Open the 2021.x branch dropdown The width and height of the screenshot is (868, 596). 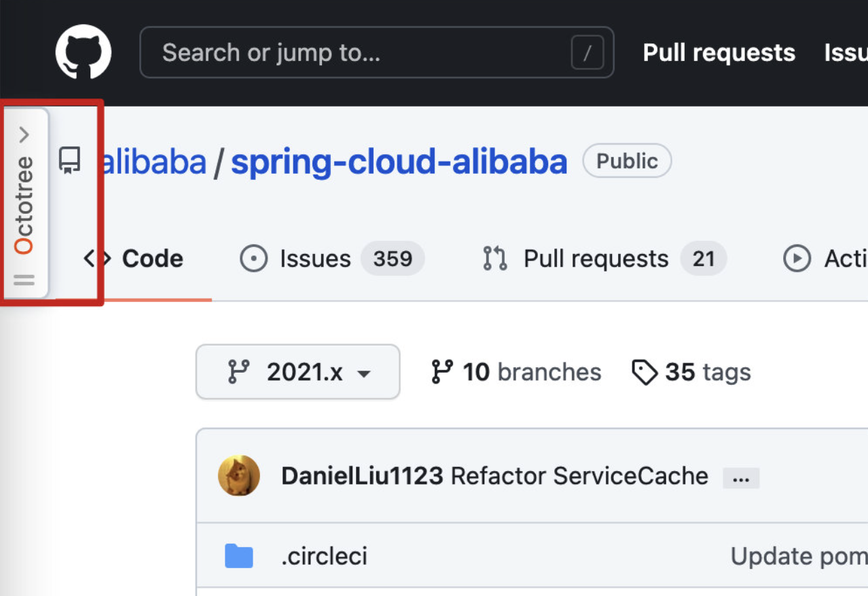[x=297, y=372]
